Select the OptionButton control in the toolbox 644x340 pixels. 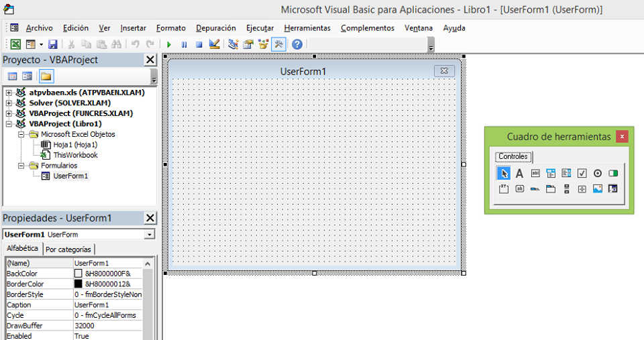pyautogui.click(x=598, y=173)
